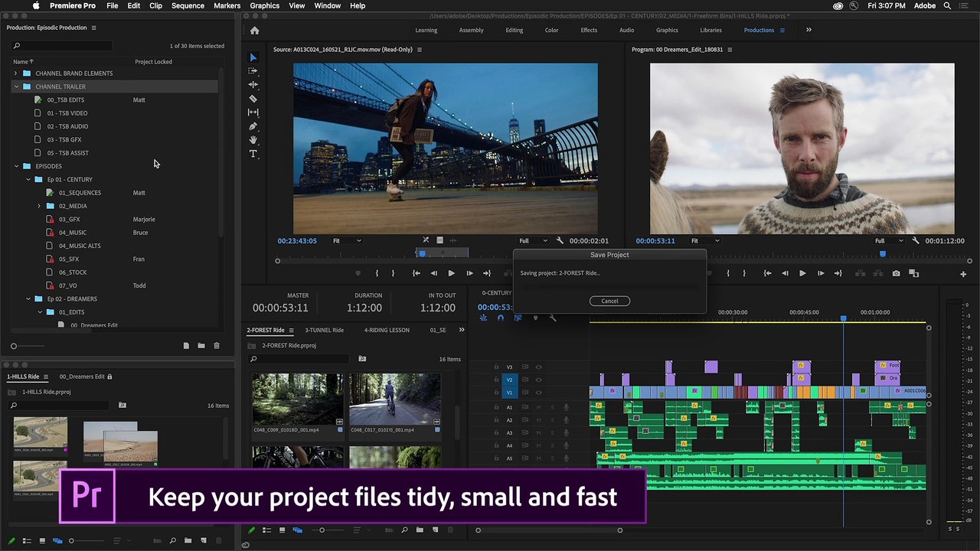This screenshot has height=551, width=980.
Task: Toggle lock on track V2
Action: click(x=496, y=380)
